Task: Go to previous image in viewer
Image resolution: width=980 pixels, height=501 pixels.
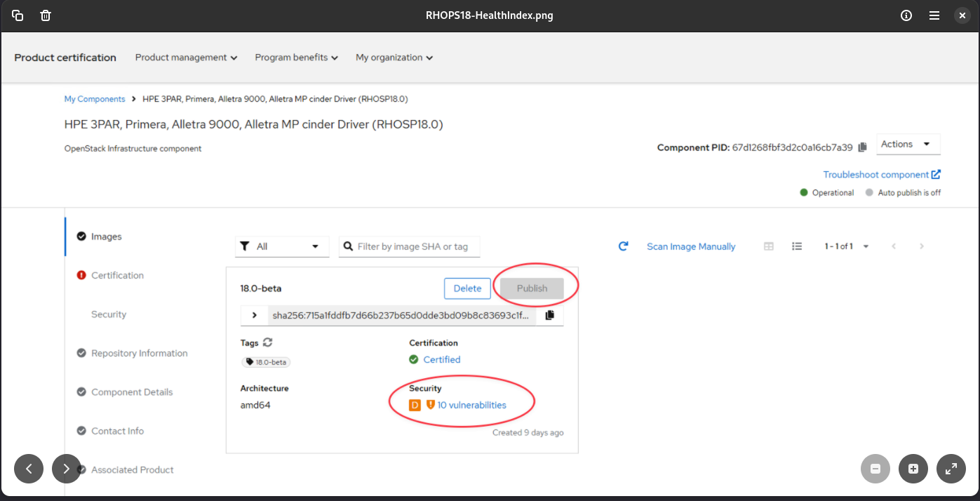Action: (x=29, y=469)
